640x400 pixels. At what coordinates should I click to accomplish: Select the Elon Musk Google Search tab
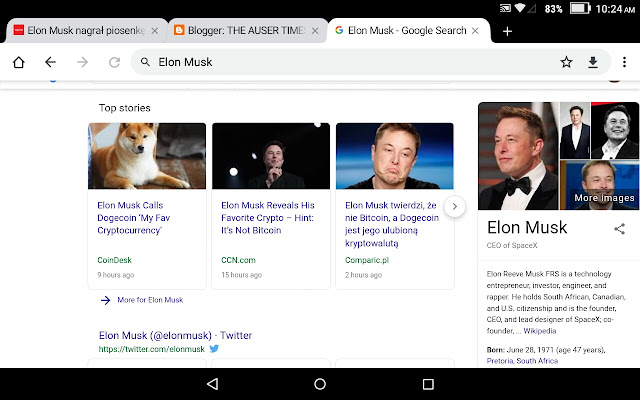coord(407,31)
